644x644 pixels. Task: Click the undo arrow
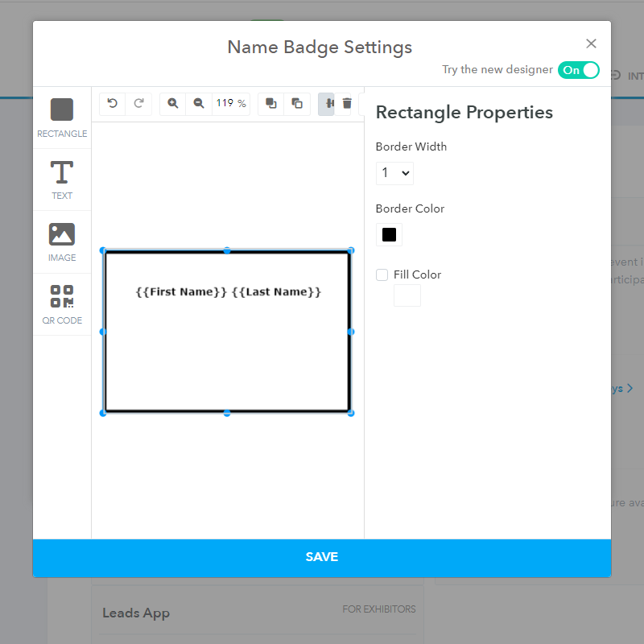pos(113,103)
